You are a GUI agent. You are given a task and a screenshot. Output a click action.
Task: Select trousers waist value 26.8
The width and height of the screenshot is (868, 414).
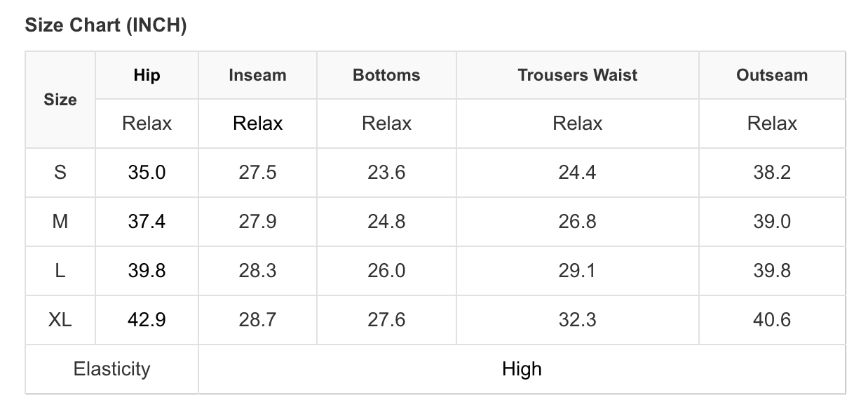[577, 222]
